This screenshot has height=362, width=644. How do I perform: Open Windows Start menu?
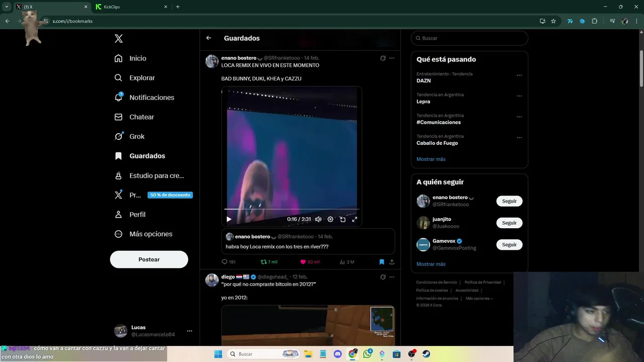(x=218, y=354)
